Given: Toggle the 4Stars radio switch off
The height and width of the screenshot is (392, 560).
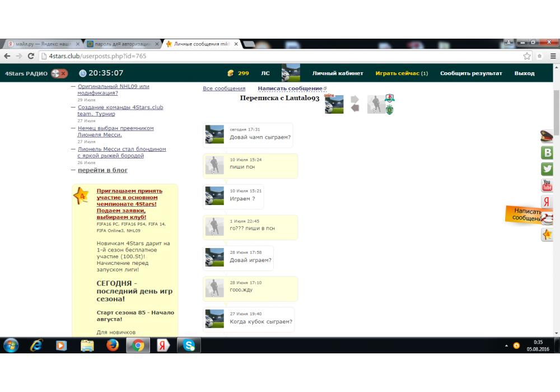Looking at the screenshot, I should pos(59,73).
